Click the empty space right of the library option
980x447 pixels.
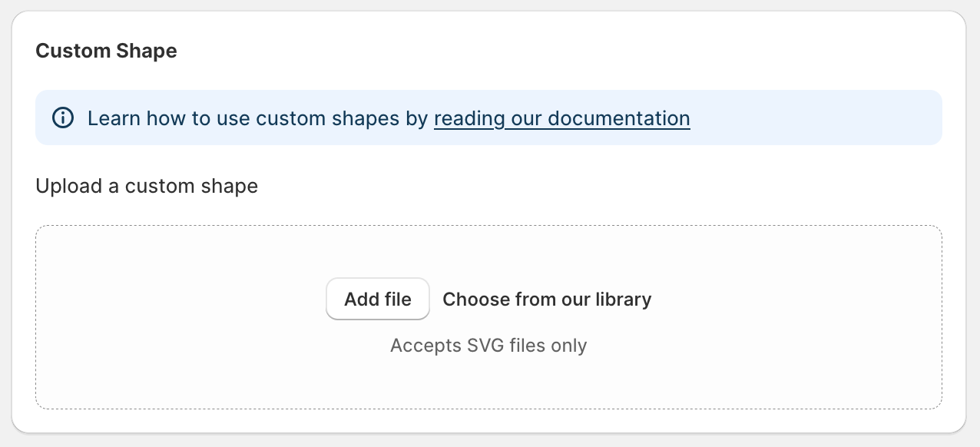(x=791, y=300)
